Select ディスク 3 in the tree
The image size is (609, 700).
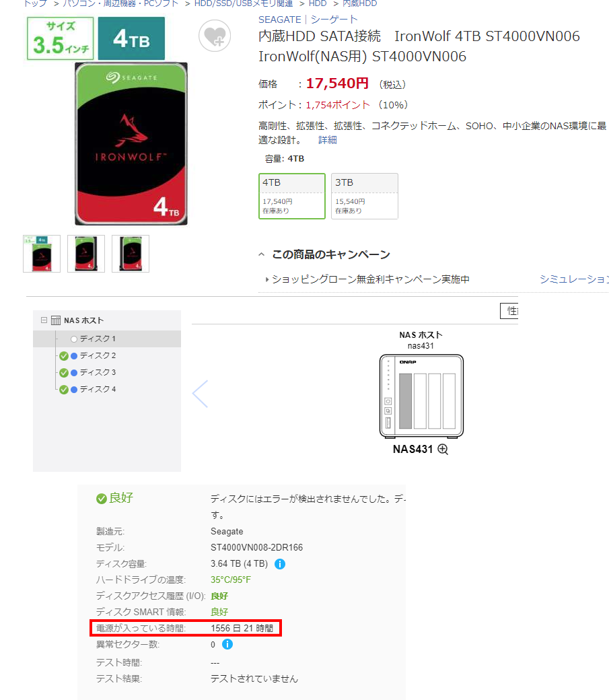[98, 372]
